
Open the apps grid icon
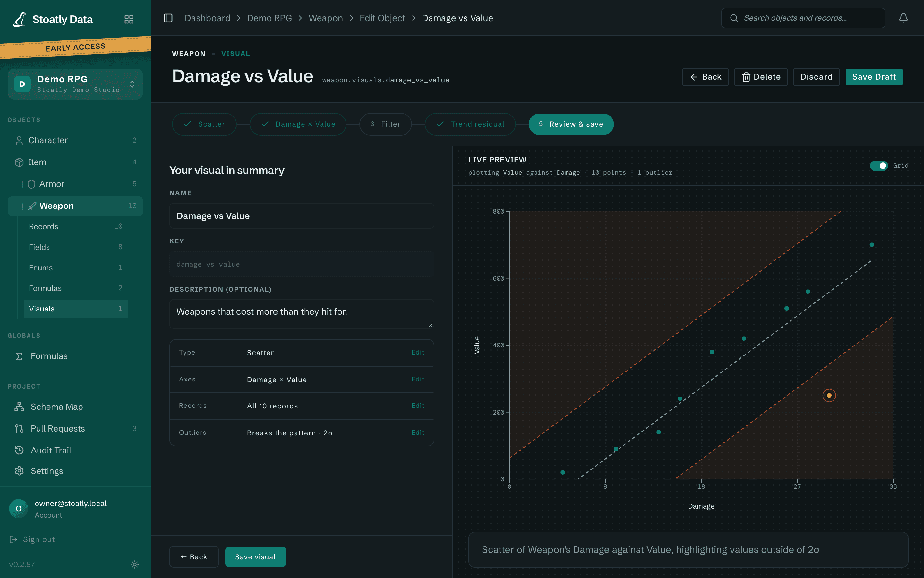coord(129,19)
